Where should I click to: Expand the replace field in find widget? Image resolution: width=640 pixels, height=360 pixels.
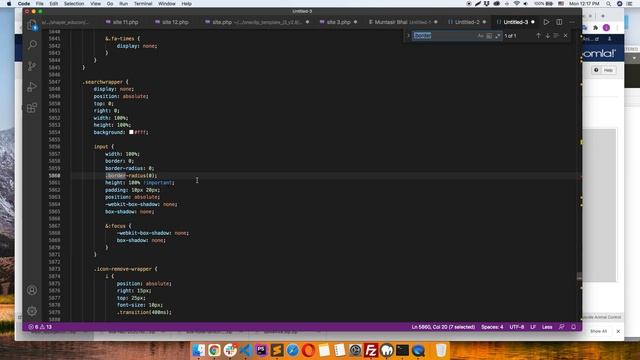click(408, 36)
